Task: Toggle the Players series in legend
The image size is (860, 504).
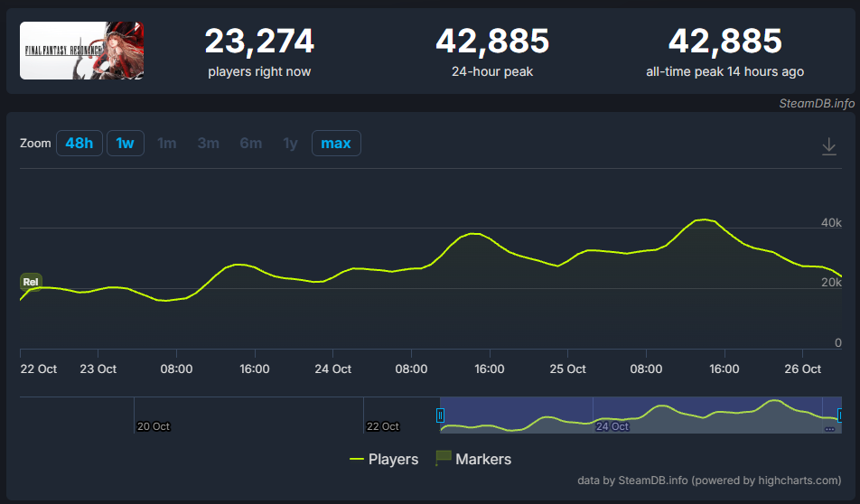Action: coord(384,459)
